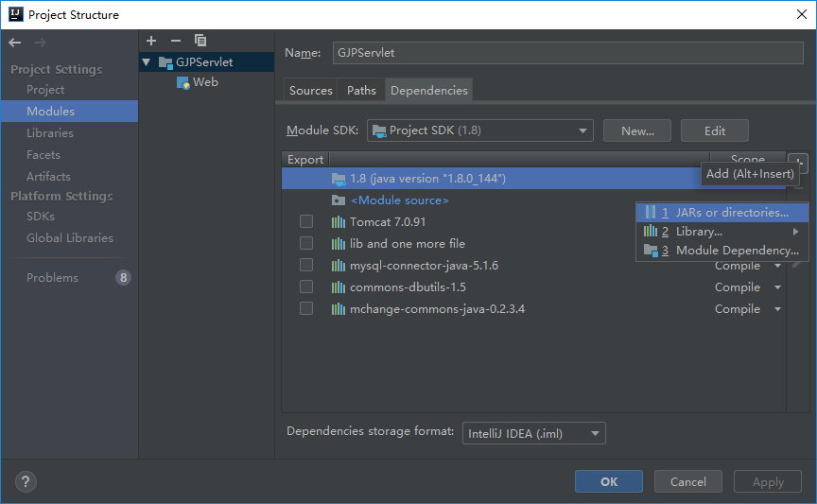Enable export for mysql-connector-java-5.1.6
This screenshot has height=504, width=817.
(x=306, y=266)
